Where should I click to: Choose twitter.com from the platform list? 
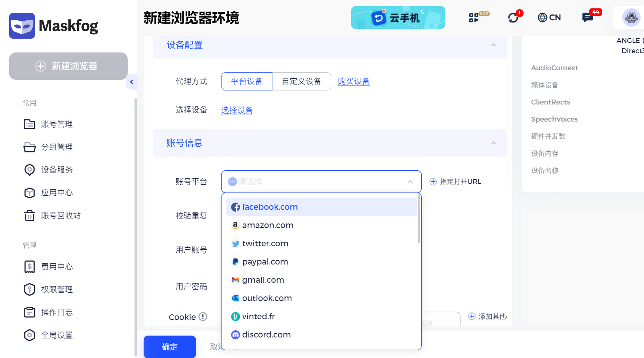click(x=321, y=244)
